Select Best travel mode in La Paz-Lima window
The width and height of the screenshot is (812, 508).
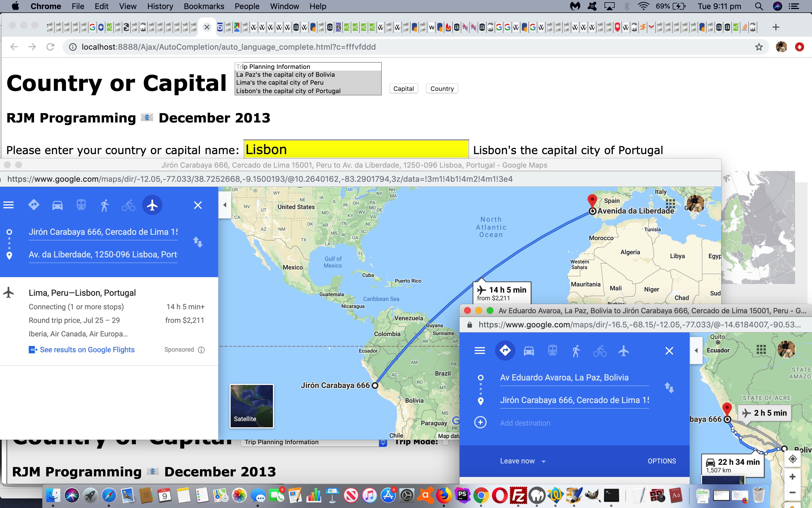coord(505,351)
